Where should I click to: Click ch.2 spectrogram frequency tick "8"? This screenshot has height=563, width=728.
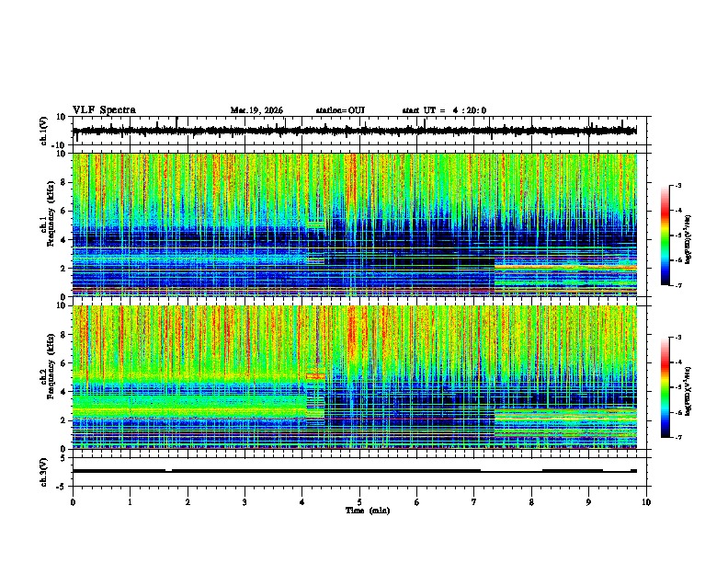pyautogui.click(x=63, y=335)
